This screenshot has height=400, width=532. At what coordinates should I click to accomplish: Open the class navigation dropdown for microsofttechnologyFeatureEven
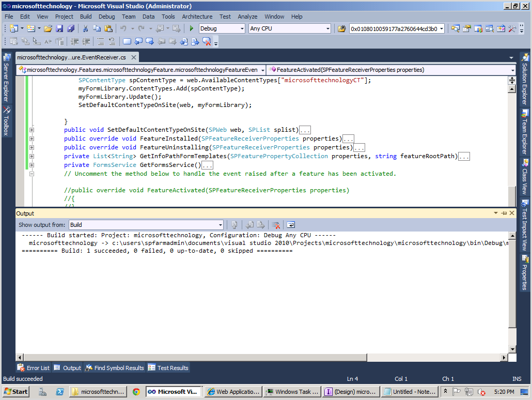pyautogui.click(x=262, y=70)
